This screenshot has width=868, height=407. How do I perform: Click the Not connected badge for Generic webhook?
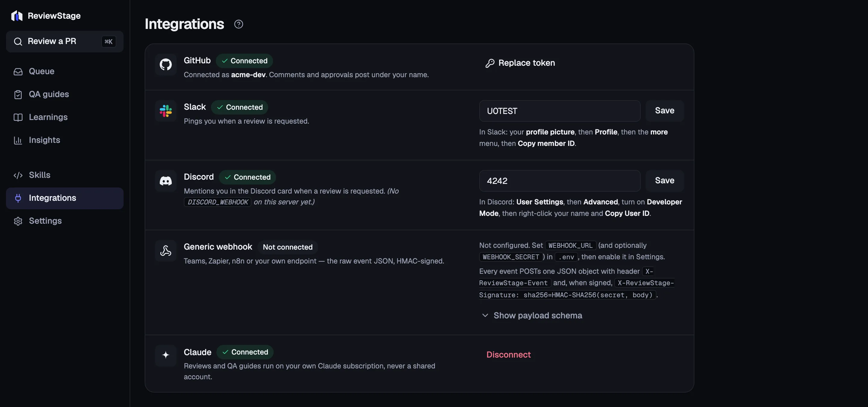(x=288, y=247)
